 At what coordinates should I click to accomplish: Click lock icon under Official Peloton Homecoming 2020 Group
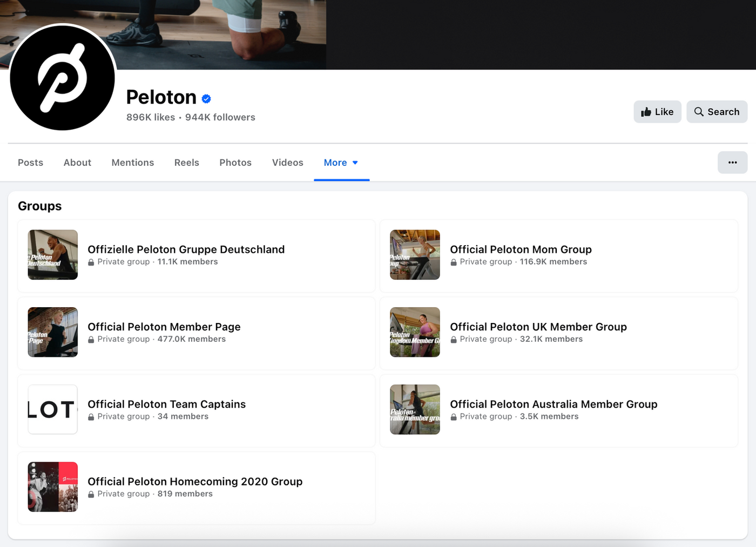(91, 494)
